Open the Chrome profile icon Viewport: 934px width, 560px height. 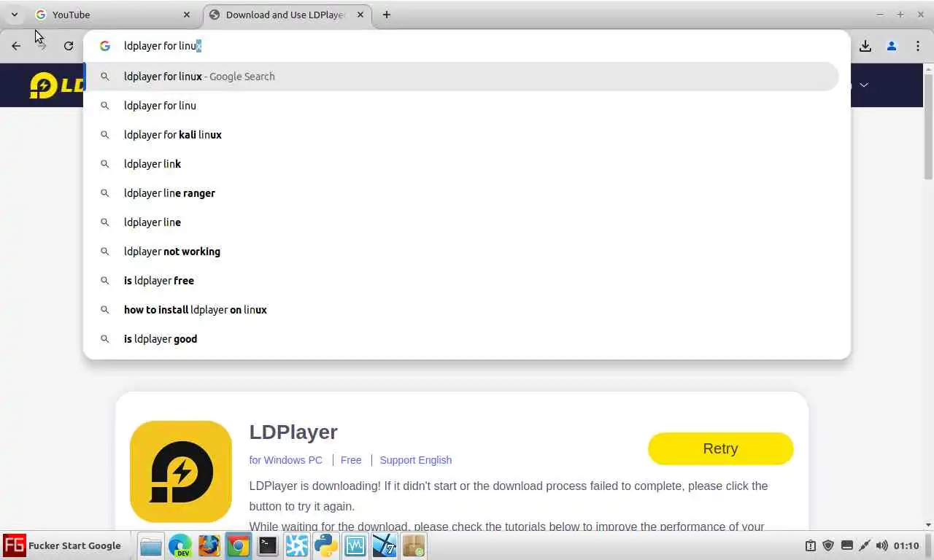coord(892,46)
